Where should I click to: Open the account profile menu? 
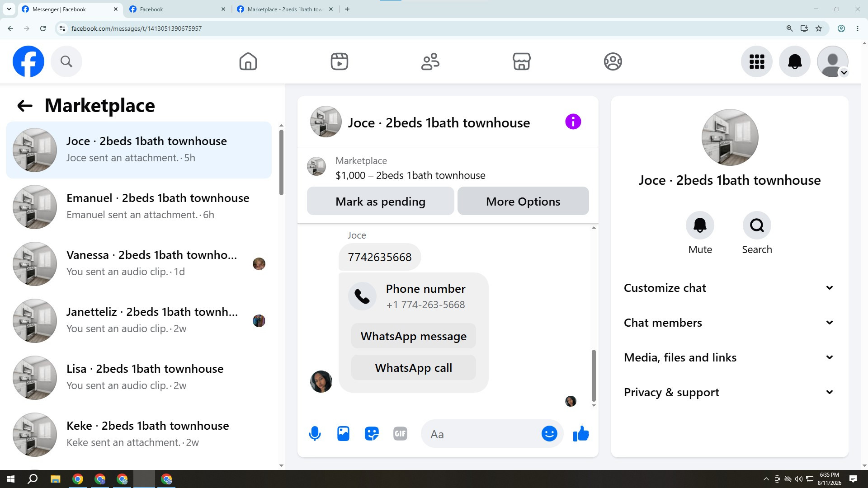coord(833,61)
